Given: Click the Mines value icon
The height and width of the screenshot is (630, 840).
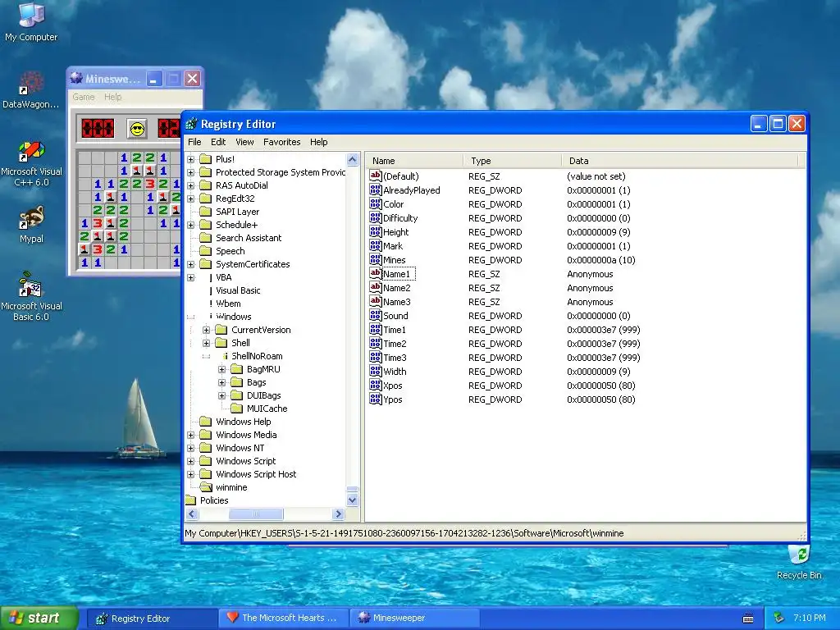Looking at the screenshot, I should 375,259.
